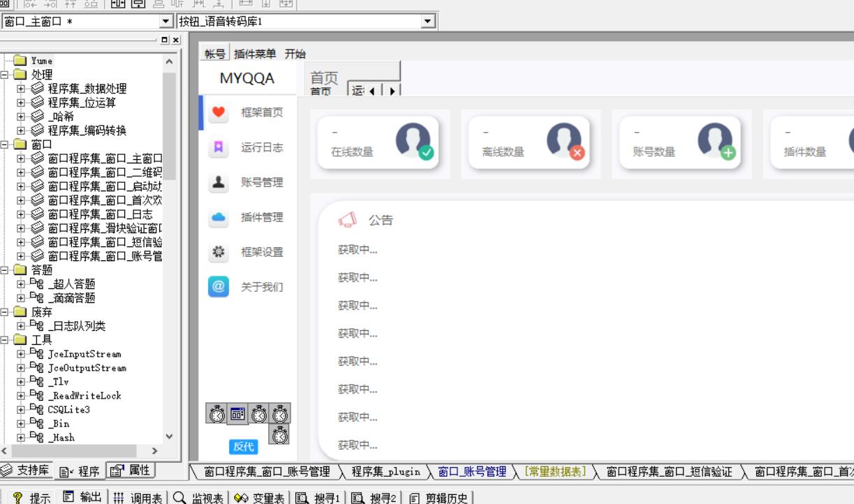This screenshot has height=504, width=854.
Task: Expand the JceInputStream node
Action: pos(21,354)
